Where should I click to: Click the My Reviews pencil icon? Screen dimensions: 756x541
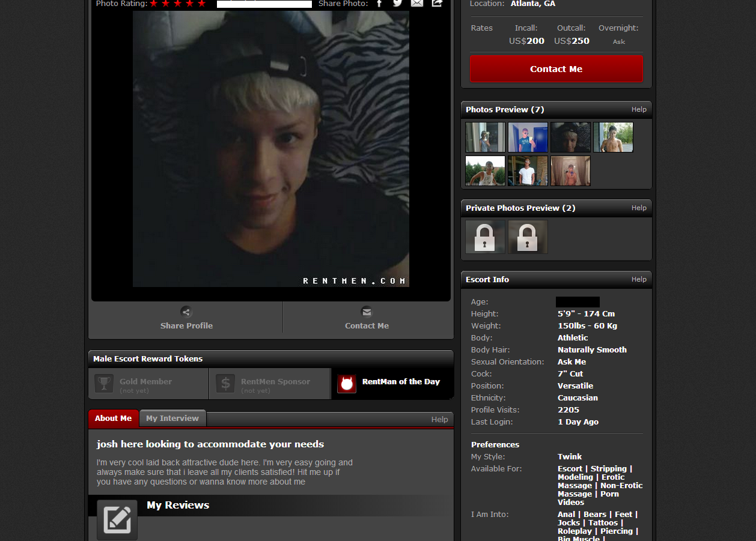coord(117,520)
